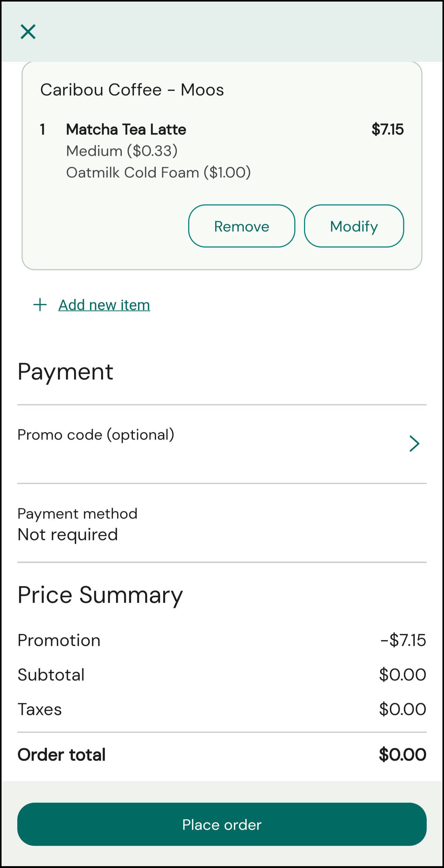Image resolution: width=444 pixels, height=868 pixels.
Task: Tap the $7.15 item price
Action: point(387,129)
